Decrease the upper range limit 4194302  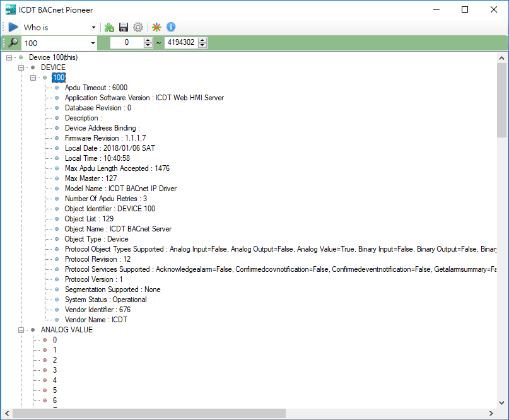pos(202,45)
